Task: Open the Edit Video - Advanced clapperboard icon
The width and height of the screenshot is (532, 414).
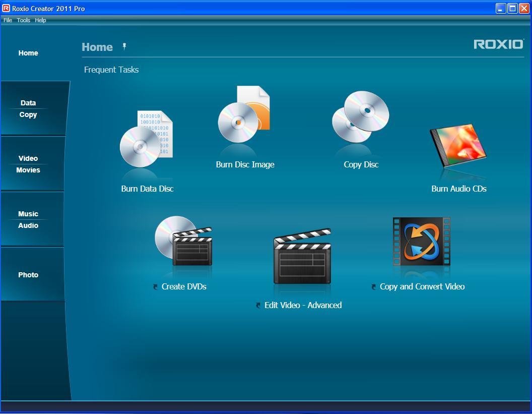Action: [x=302, y=256]
